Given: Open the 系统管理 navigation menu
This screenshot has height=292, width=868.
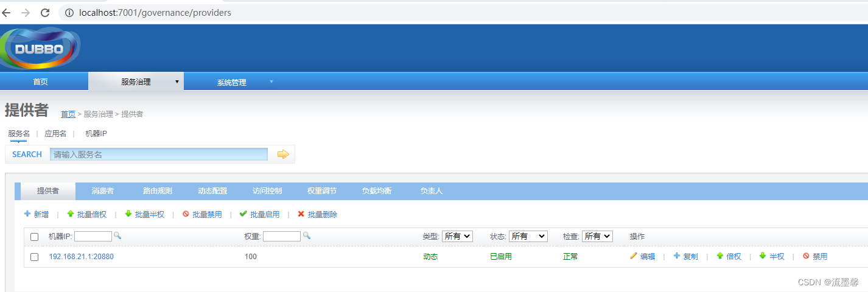Looking at the screenshot, I should (232, 82).
